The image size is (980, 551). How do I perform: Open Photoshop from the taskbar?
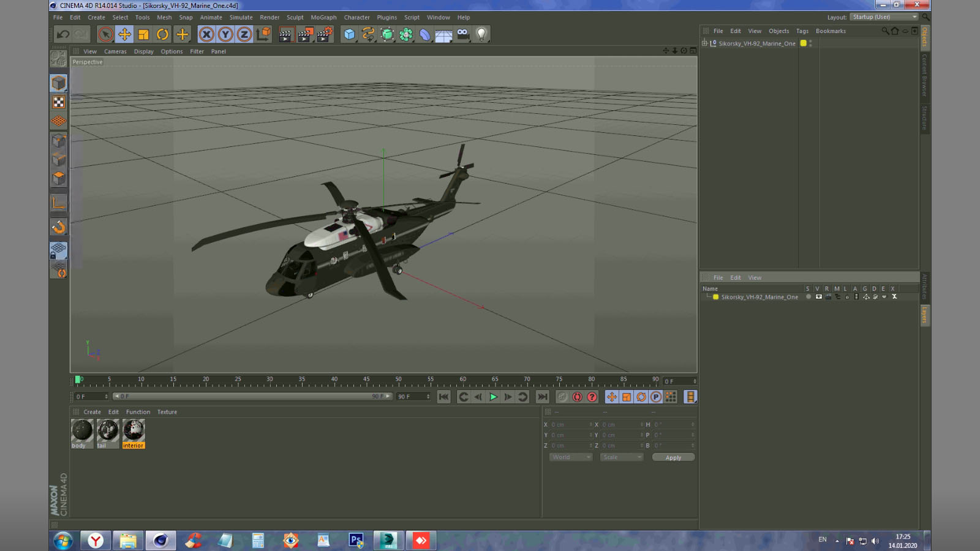click(x=355, y=540)
